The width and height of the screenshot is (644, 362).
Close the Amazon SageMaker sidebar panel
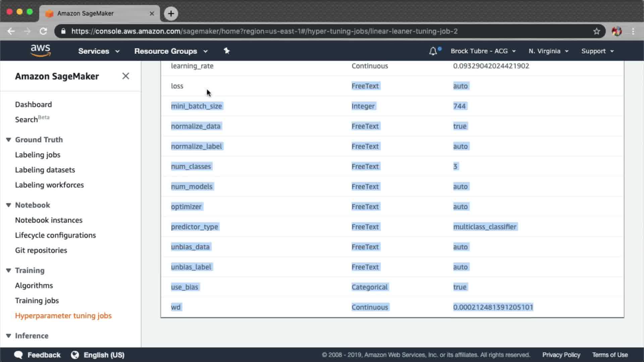coord(125,76)
